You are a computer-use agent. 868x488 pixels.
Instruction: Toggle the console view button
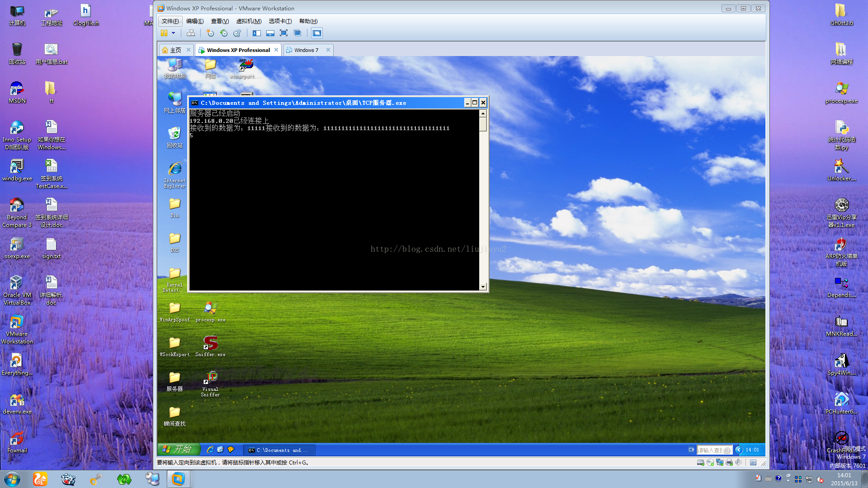pyautogui.click(x=317, y=33)
